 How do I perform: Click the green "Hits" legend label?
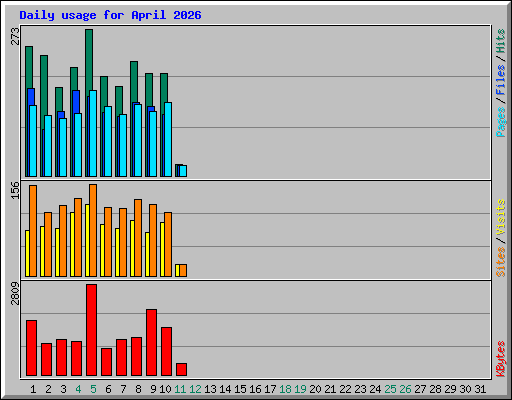pyautogui.click(x=500, y=41)
